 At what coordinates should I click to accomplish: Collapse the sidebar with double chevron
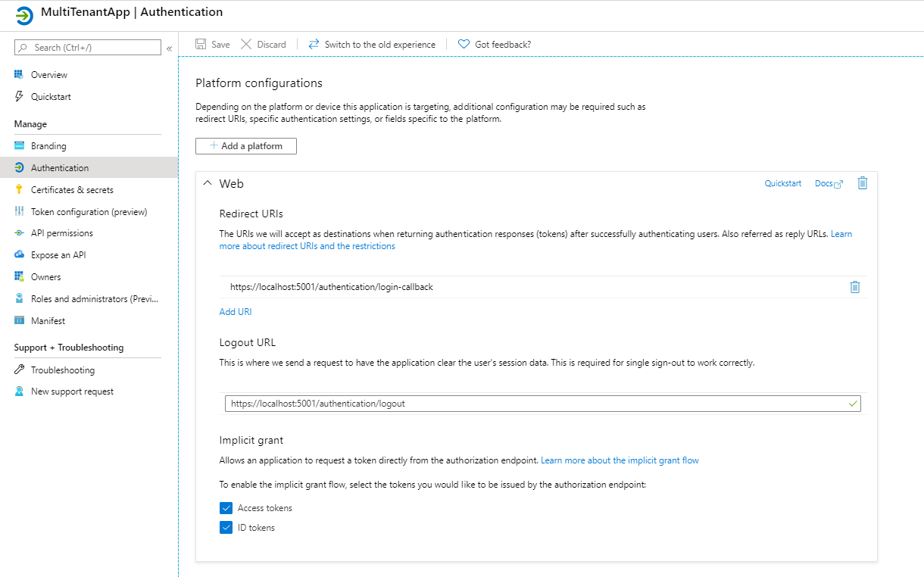169,48
